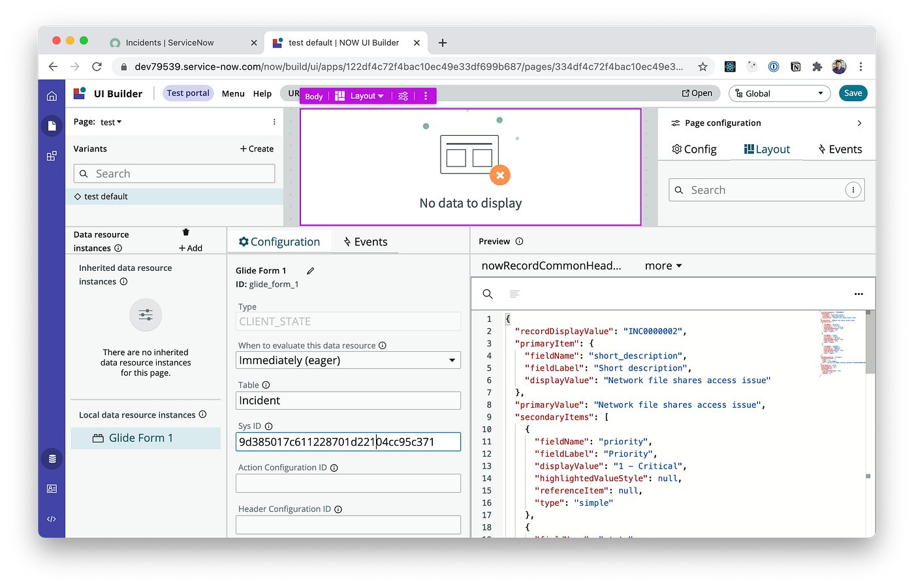Open the components icon in left sidebar
The height and width of the screenshot is (588, 914).
52,156
